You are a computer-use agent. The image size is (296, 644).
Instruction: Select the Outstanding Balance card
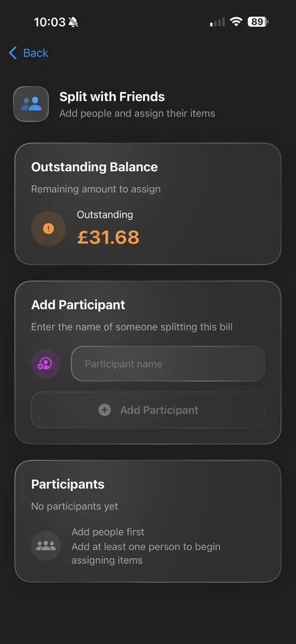pyautogui.click(x=148, y=203)
